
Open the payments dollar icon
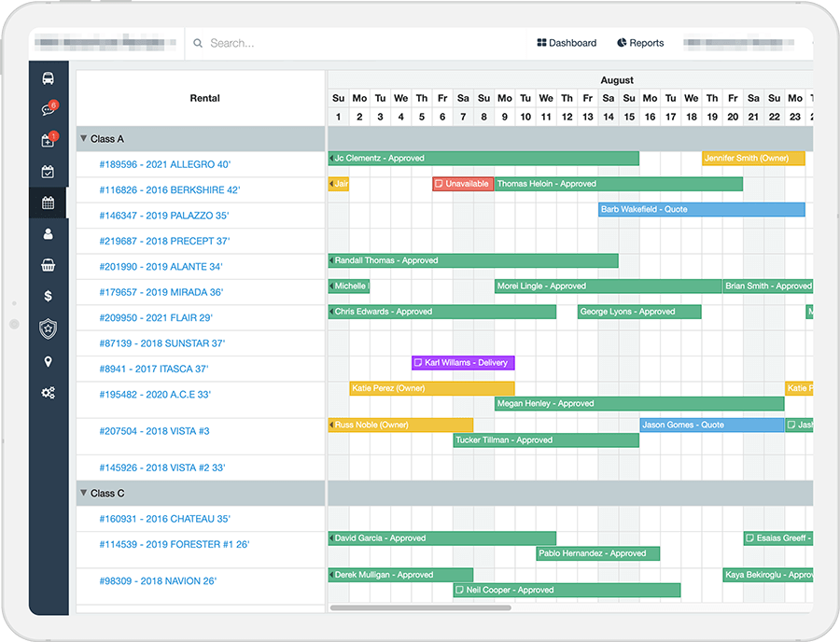click(x=49, y=298)
